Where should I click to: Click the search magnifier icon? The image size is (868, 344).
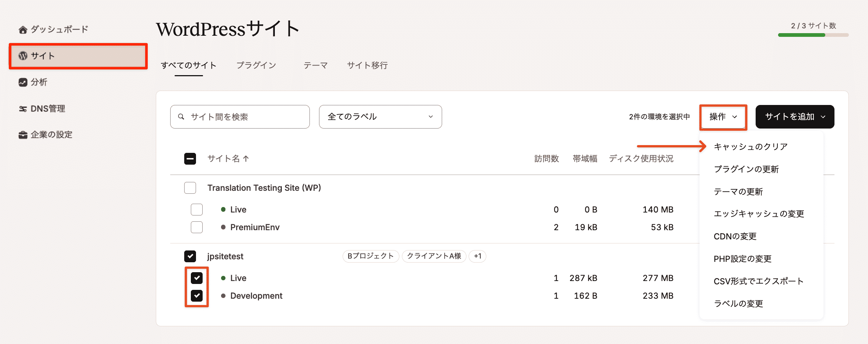(x=181, y=117)
